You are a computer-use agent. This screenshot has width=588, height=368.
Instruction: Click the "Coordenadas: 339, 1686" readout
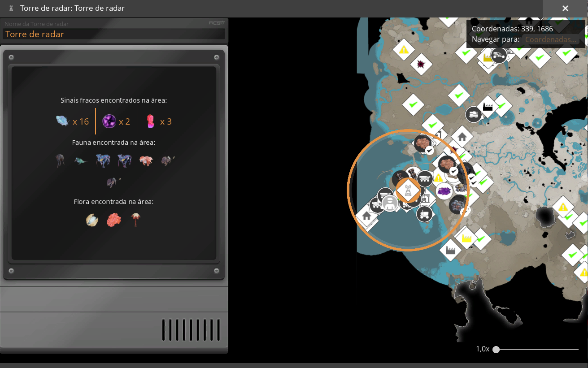512,29
